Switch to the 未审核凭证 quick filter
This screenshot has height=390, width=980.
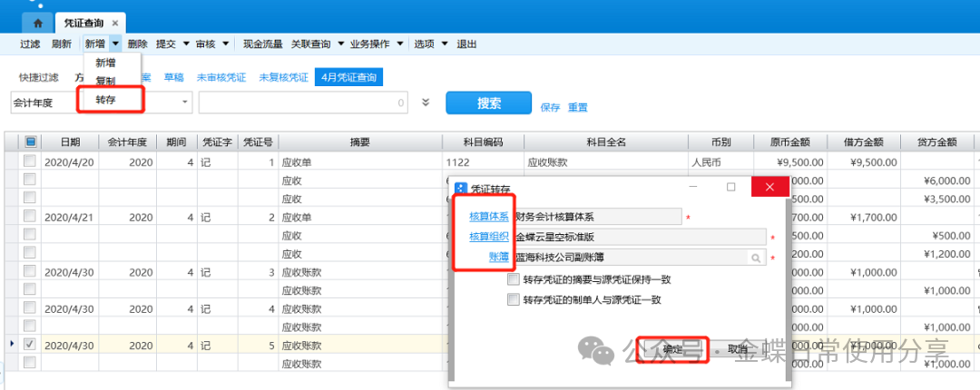click(x=220, y=77)
